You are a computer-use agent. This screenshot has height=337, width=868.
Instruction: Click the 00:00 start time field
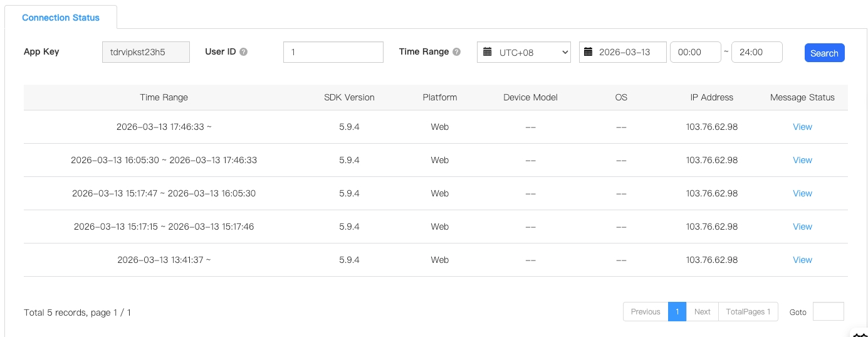point(695,52)
